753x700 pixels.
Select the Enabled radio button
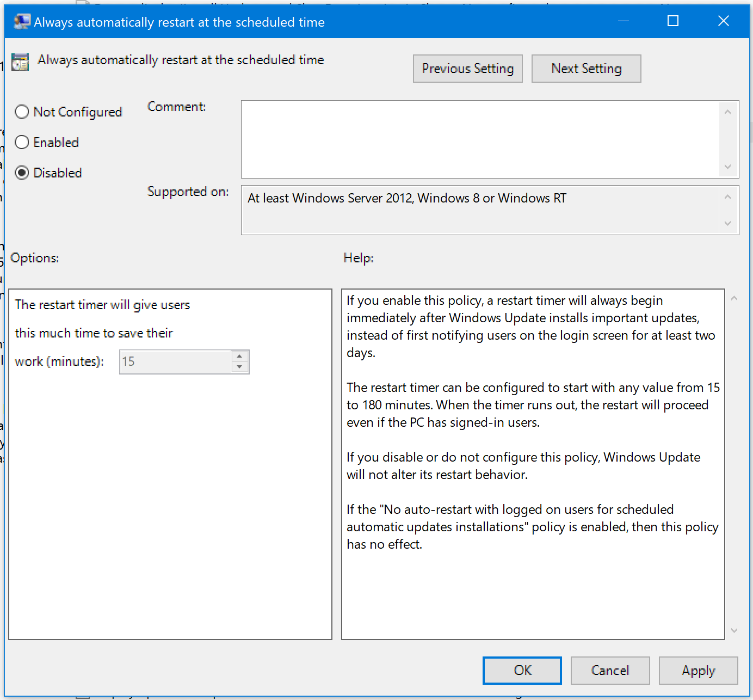point(22,142)
